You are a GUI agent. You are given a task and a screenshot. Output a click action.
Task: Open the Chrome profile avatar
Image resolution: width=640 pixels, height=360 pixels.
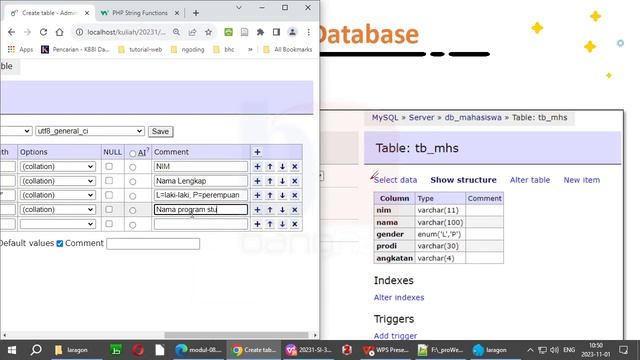coord(292,32)
